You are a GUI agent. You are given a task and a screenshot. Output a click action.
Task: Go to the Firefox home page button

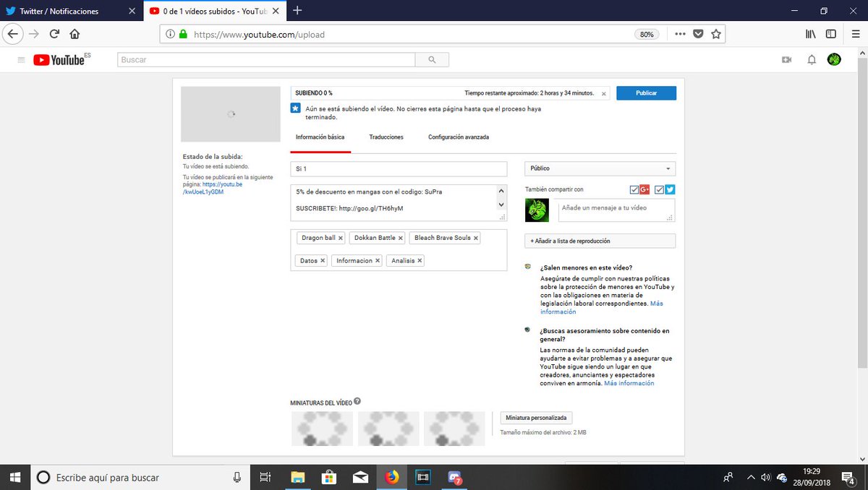75,34
